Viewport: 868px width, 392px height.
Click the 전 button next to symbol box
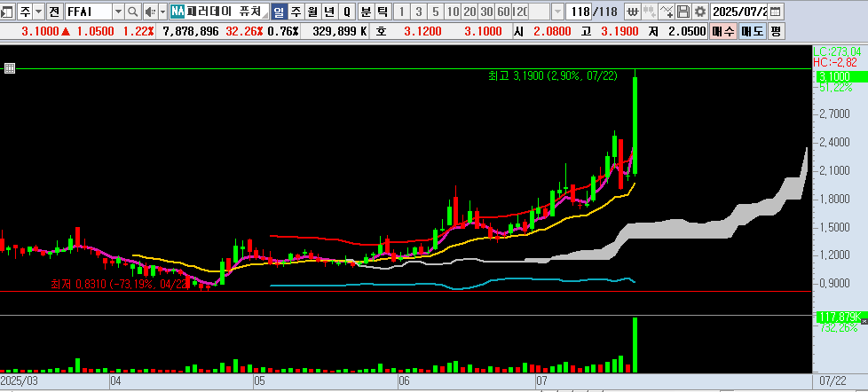point(54,11)
